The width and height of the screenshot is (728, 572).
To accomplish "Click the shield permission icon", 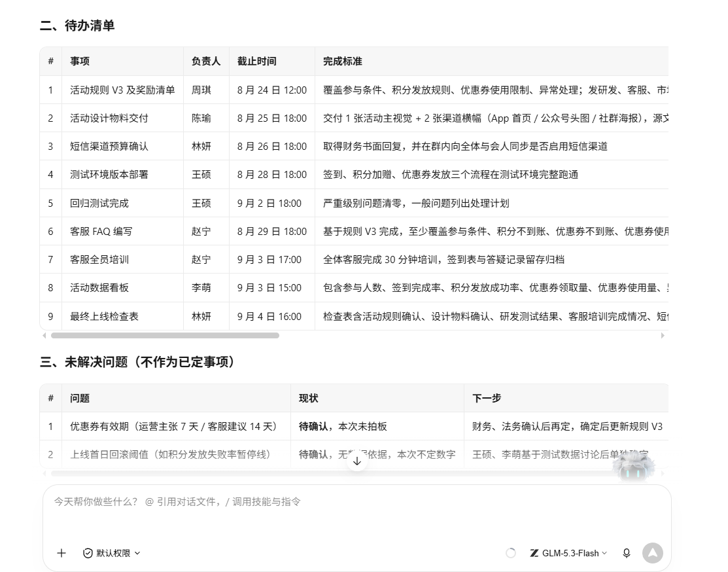I will [87, 553].
